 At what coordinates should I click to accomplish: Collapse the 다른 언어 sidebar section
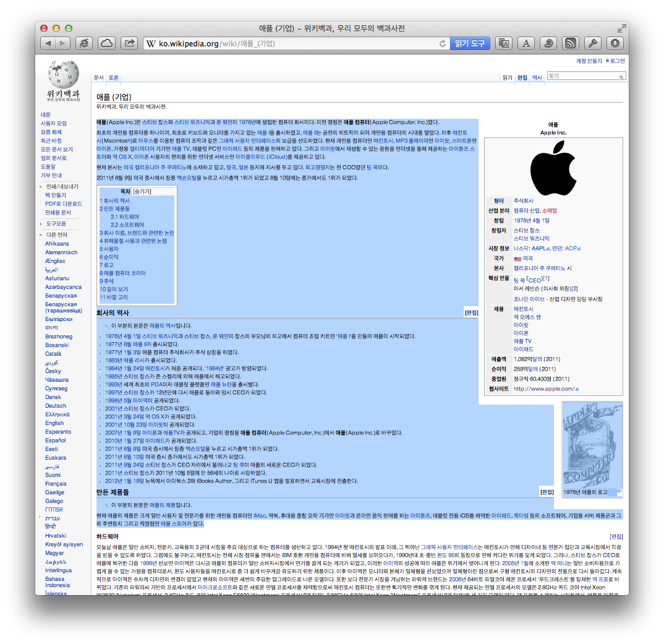pyautogui.click(x=41, y=234)
